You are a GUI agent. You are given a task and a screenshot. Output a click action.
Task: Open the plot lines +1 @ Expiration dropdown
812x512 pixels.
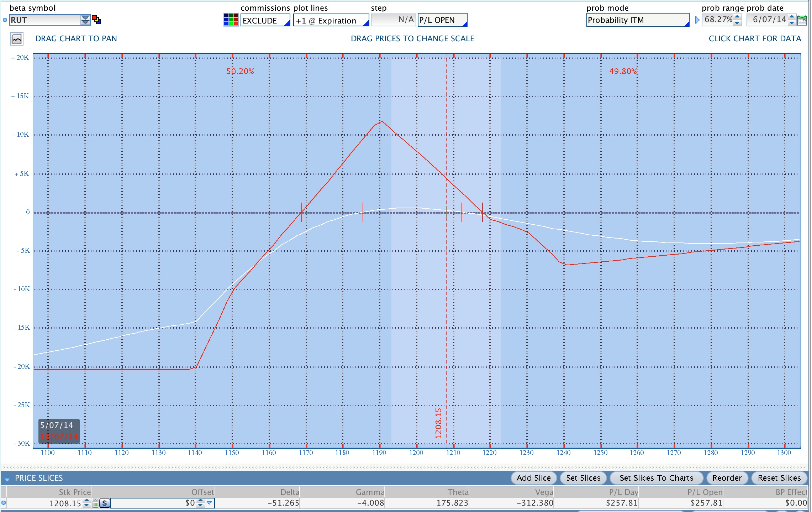click(x=331, y=20)
